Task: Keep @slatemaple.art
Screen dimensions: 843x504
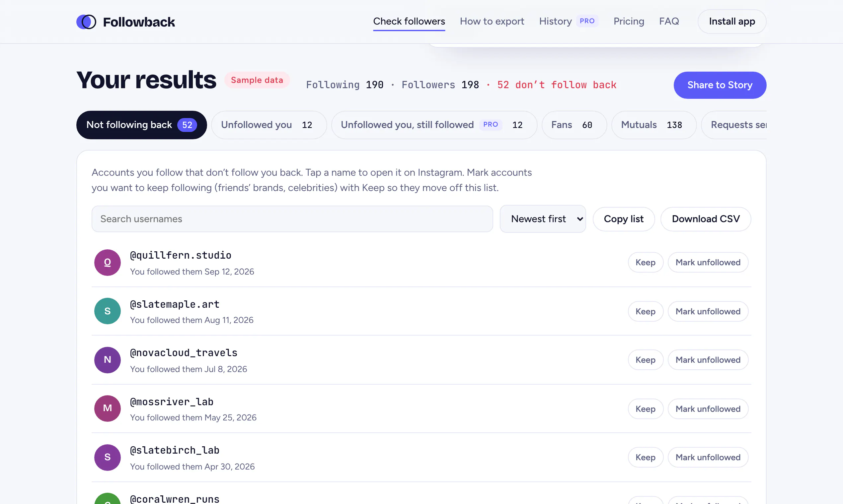Action: point(645,311)
